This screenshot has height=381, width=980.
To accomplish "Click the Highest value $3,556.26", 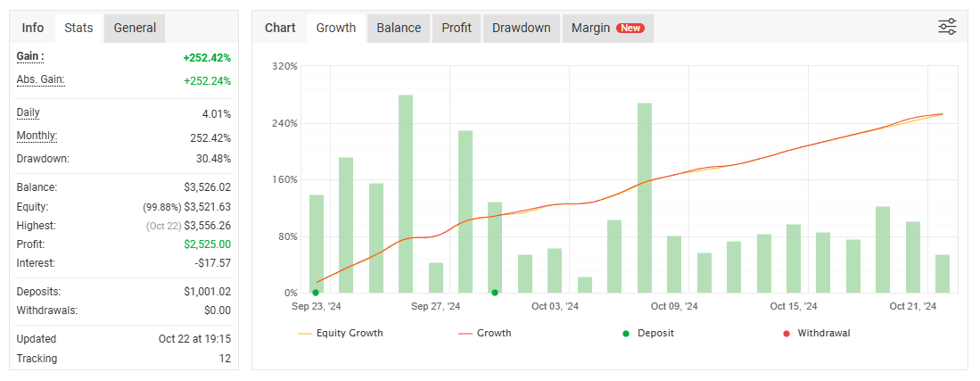I will pyautogui.click(x=208, y=225).
